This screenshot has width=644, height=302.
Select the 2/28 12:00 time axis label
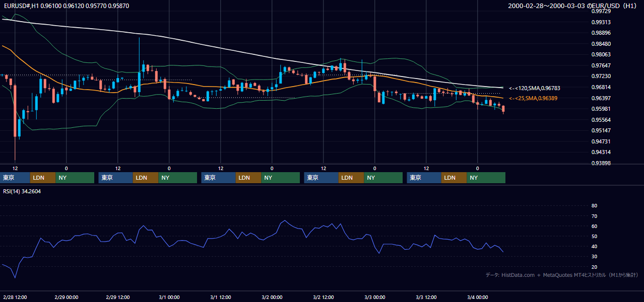[x=15, y=297]
